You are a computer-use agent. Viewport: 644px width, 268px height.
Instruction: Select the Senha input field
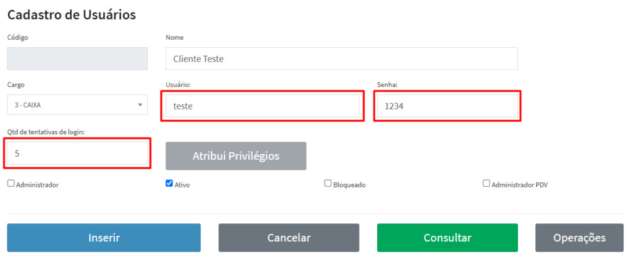pyautogui.click(x=447, y=106)
